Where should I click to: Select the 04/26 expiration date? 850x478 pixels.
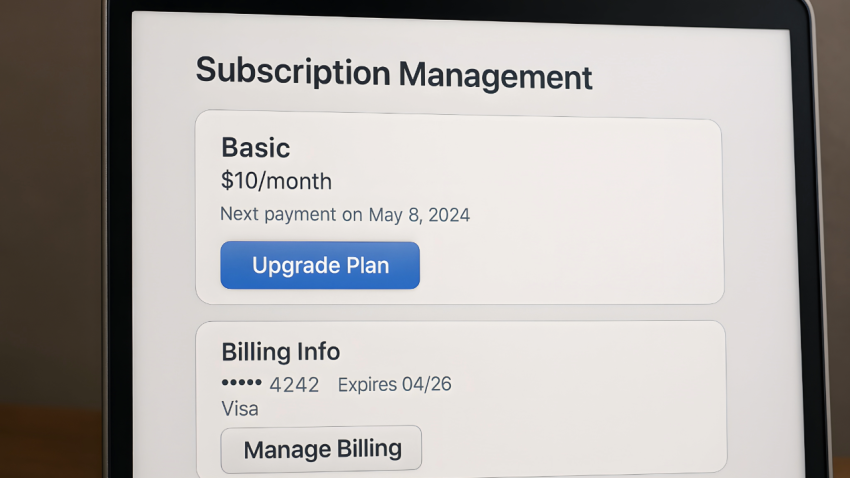[x=428, y=385]
